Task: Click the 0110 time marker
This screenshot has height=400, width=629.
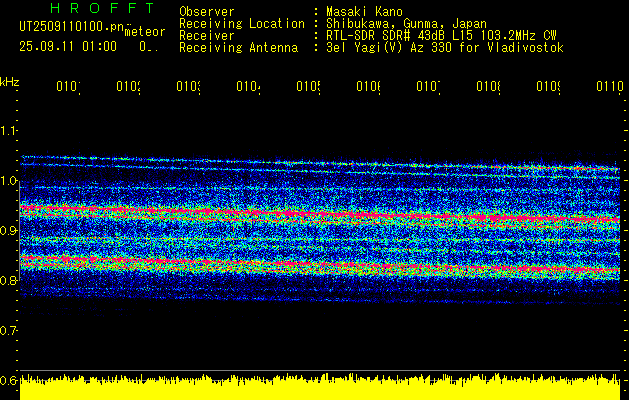Action: [610, 86]
